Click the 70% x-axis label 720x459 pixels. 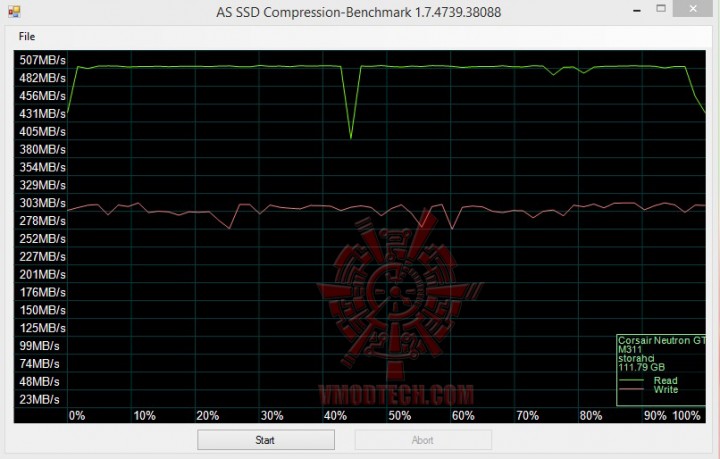pos(527,416)
